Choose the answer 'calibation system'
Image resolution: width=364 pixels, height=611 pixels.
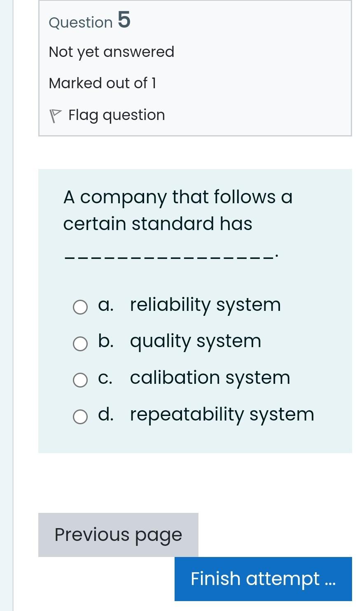(210, 378)
